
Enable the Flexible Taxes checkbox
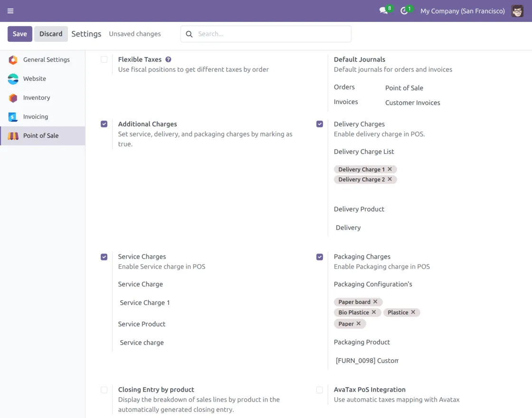pyautogui.click(x=104, y=59)
